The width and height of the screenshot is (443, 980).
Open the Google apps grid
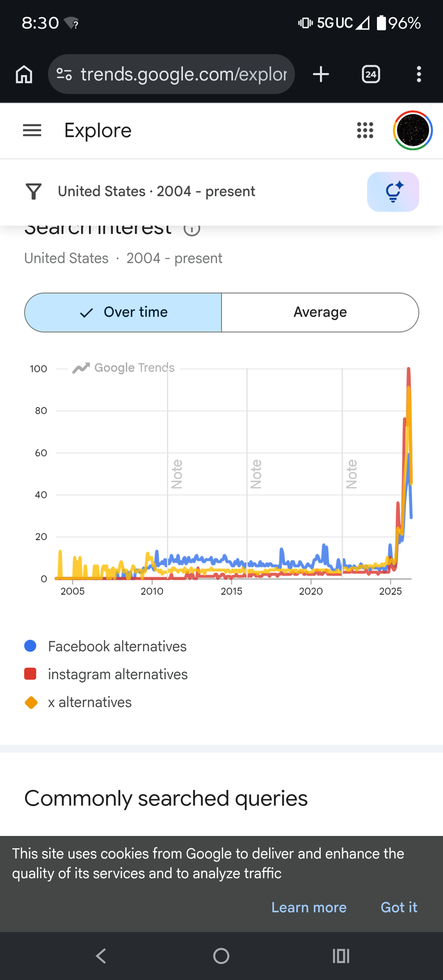(365, 130)
